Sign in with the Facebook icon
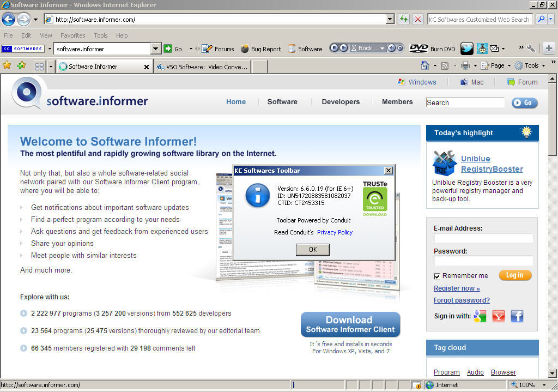Image resolution: width=558 pixels, height=392 pixels. click(517, 316)
